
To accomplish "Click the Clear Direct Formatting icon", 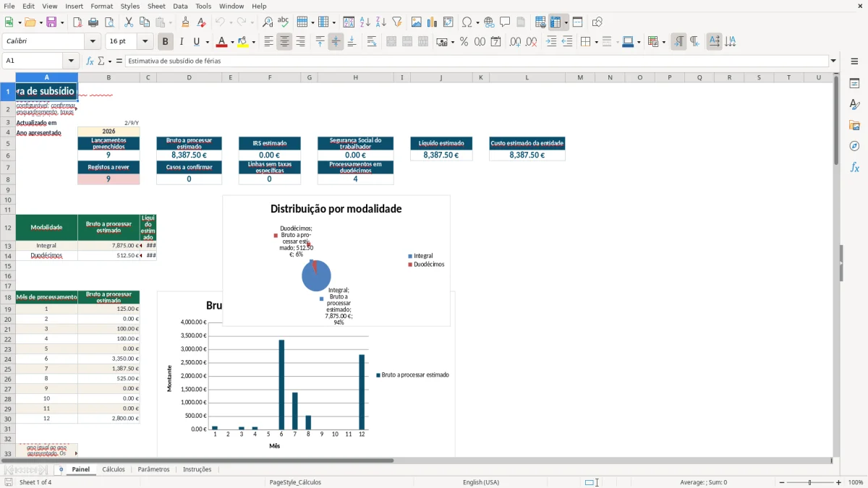I will [x=202, y=22].
